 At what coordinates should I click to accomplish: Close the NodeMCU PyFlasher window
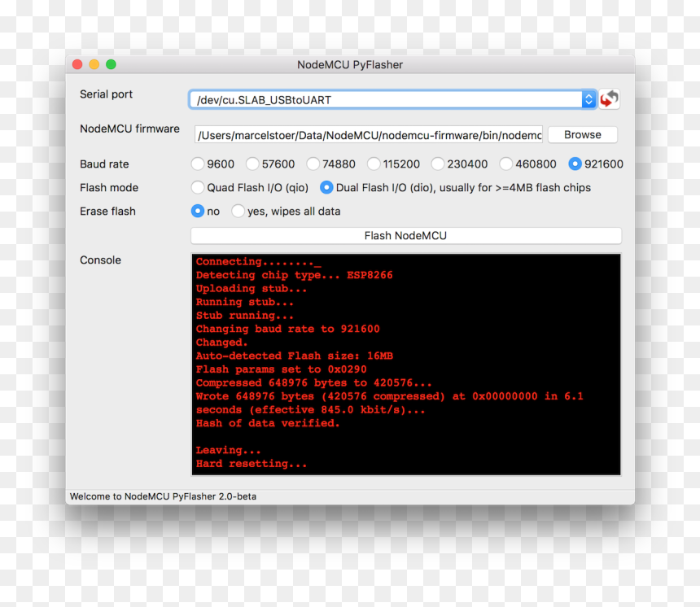click(x=77, y=65)
